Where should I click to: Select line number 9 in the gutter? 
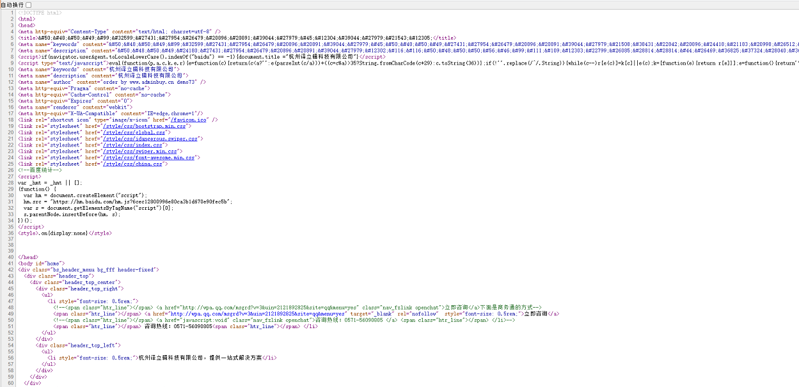12,63
